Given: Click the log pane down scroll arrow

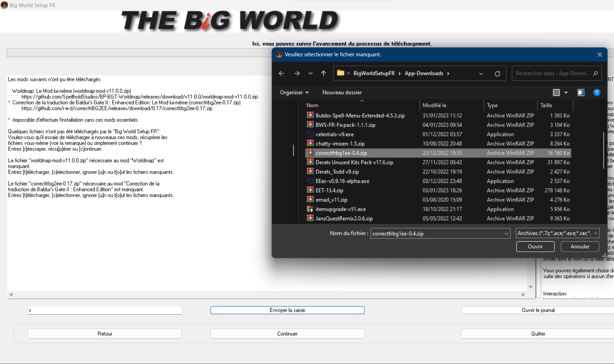Looking at the screenshot, I should pyautogui.click(x=531, y=287).
